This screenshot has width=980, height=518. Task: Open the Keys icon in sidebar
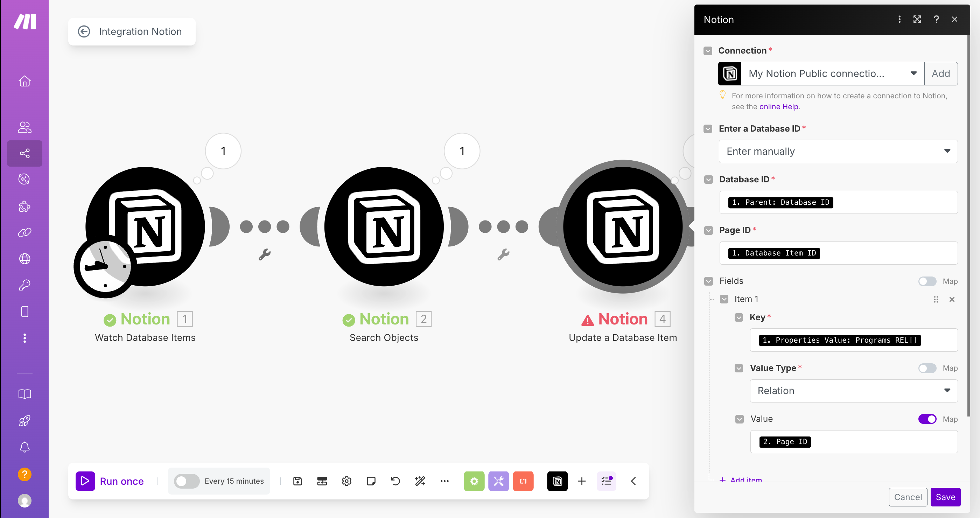(25, 285)
